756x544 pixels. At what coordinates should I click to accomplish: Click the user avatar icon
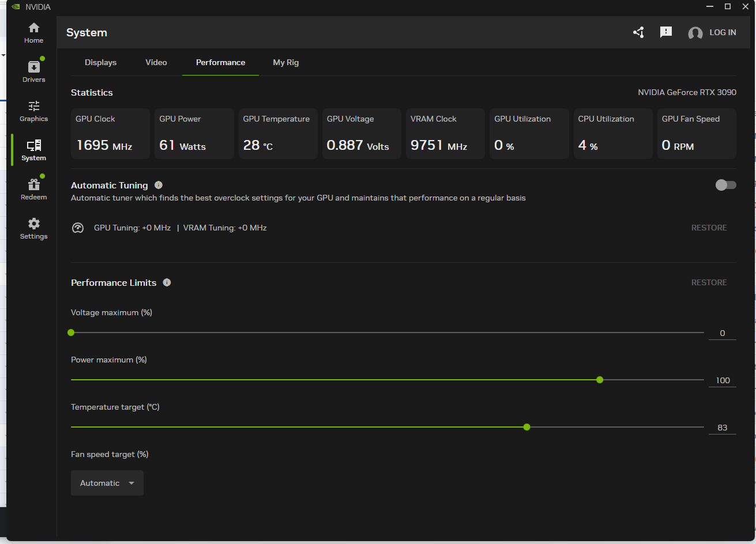click(695, 33)
